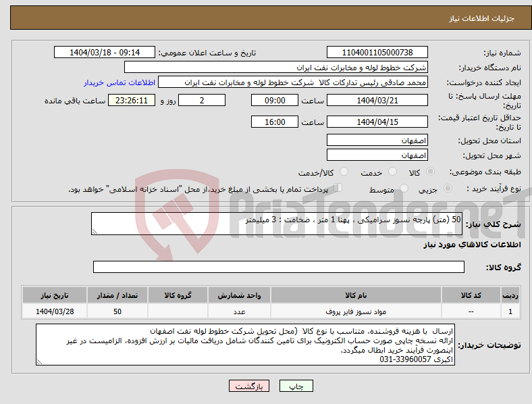532x404 pixels.
Task: Click the remaining time field 23:26:11
Action: point(132,100)
